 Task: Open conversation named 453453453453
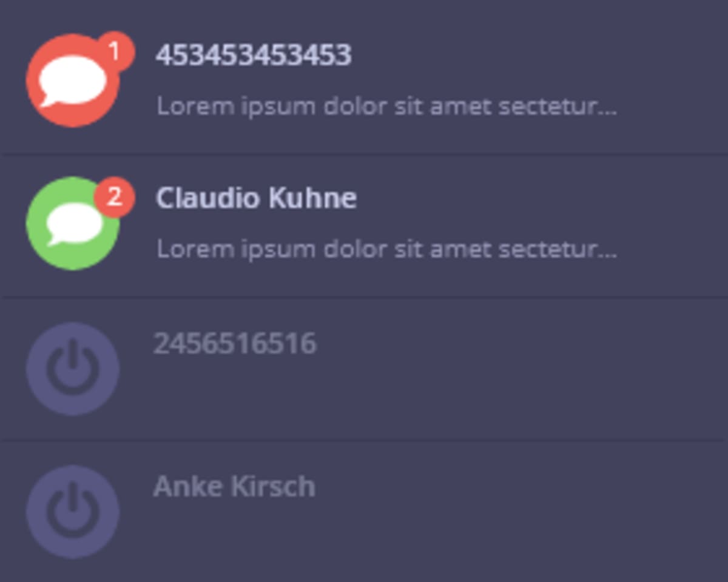[254, 55]
